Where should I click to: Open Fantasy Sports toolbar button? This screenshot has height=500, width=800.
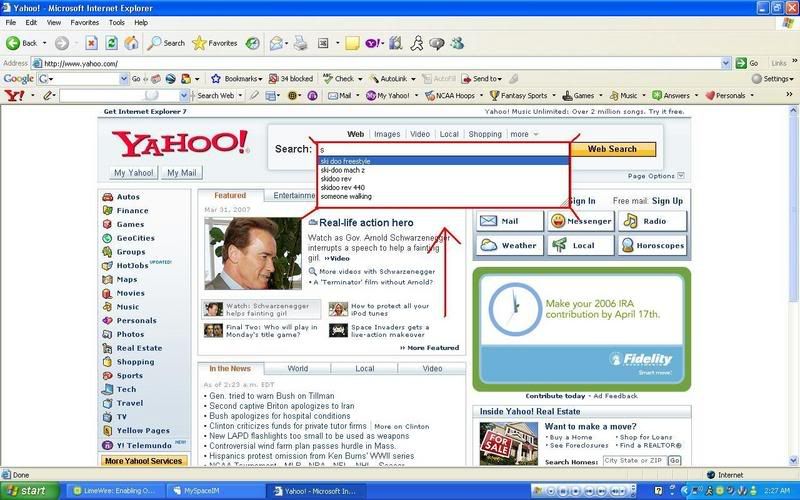click(518, 95)
